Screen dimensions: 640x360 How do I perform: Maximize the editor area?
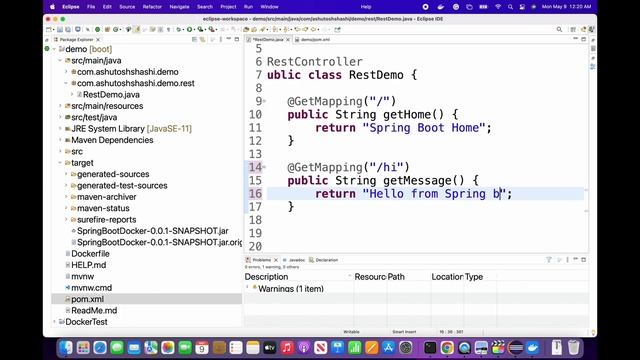tap(584, 39)
